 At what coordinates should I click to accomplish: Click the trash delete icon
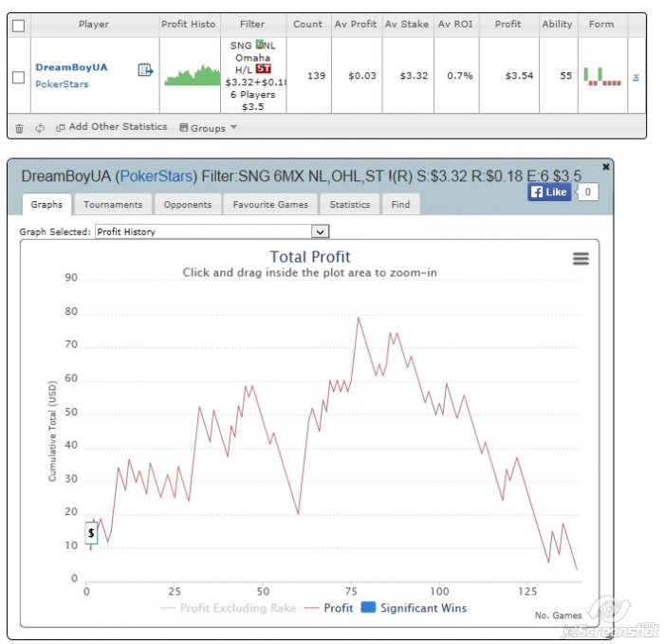[19, 128]
